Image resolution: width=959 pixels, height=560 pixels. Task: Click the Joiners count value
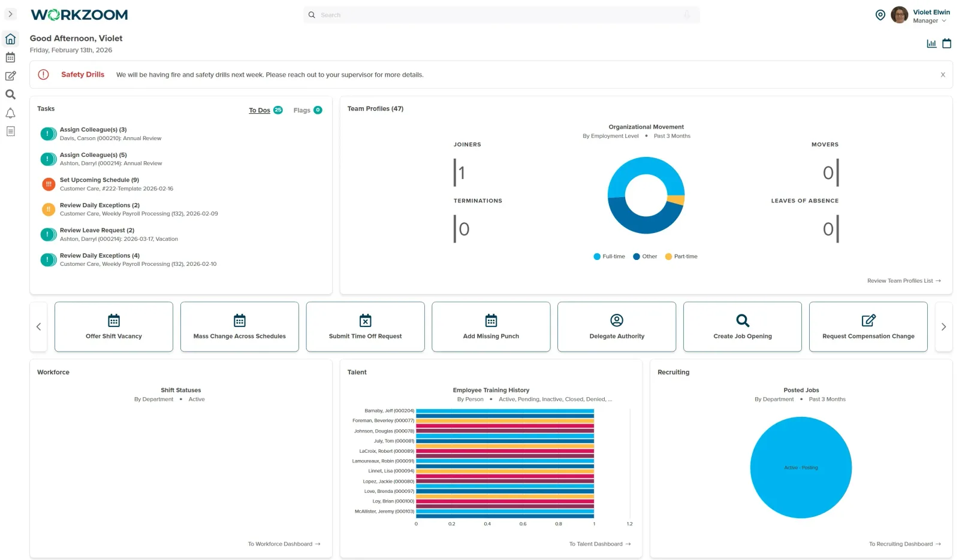pyautogui.click(x=462, y=173)
